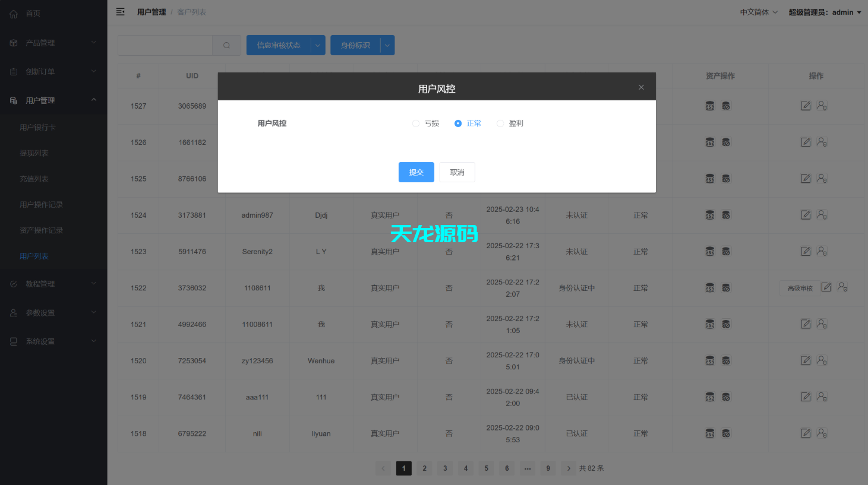The width and height of the screenshot is (868, 485).
Task: Select the 正常 radio option
Action: click(x=457, y=123)
